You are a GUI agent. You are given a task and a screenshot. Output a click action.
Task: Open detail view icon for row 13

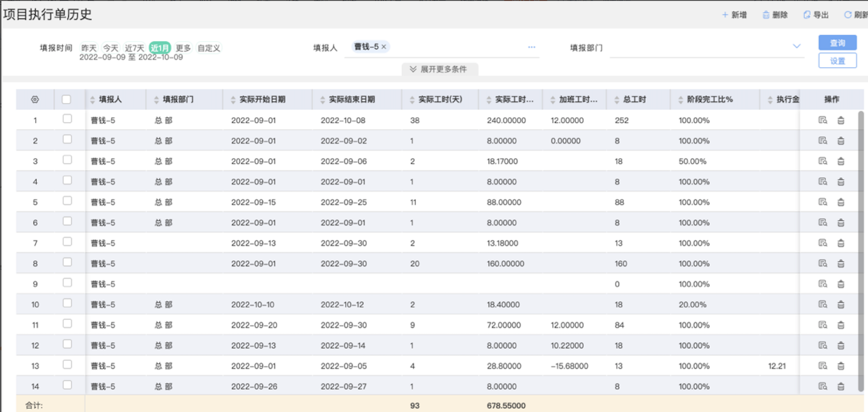coord(822,366)
